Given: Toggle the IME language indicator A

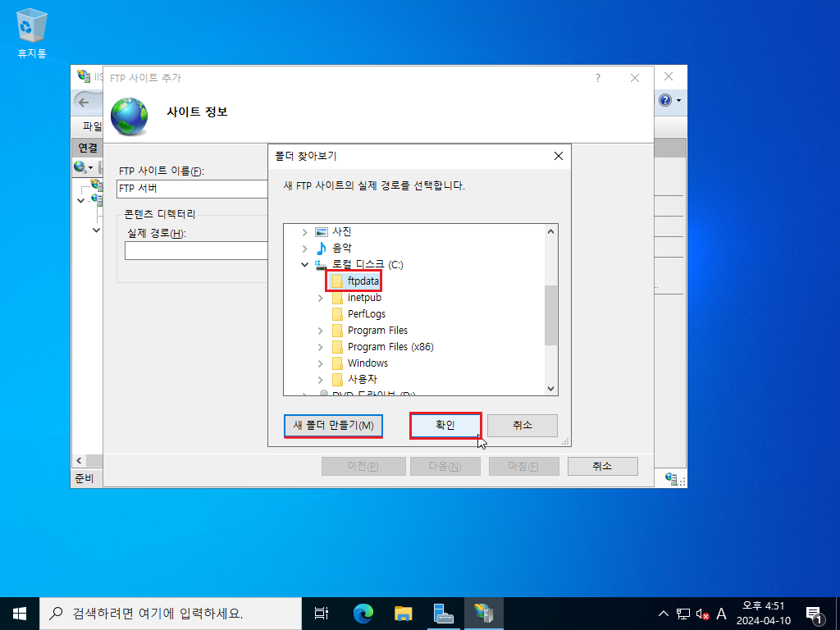Looking at the screenshot, I should pyautogui.click(x=722, y=614).
